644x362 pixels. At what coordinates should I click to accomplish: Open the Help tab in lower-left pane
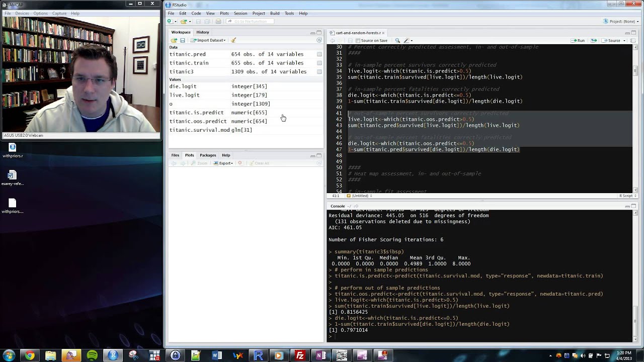(226, 155)
